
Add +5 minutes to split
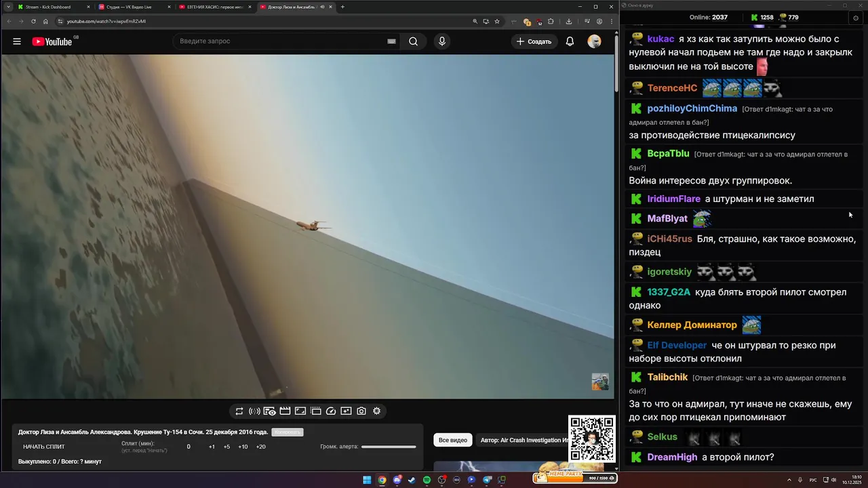[226, 447]
